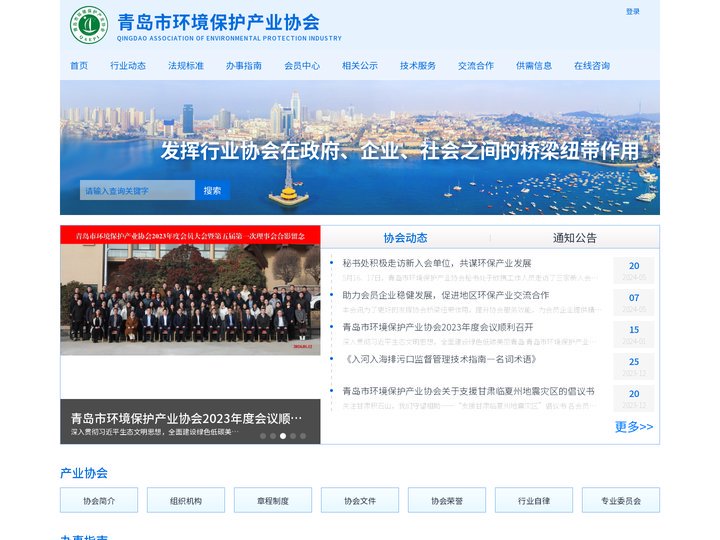720x540 pixels.
Task: Go to the 首页 home menu item
Action: point(79,66)
